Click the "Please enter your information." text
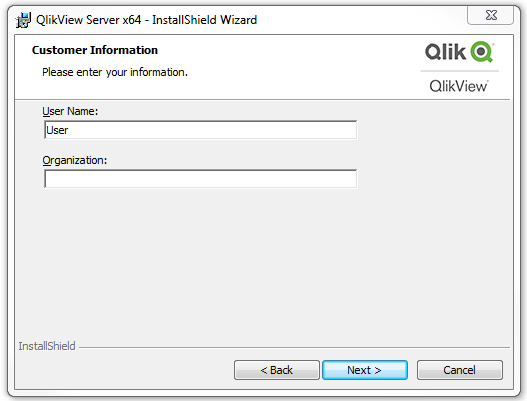 (x=115, y=72)
